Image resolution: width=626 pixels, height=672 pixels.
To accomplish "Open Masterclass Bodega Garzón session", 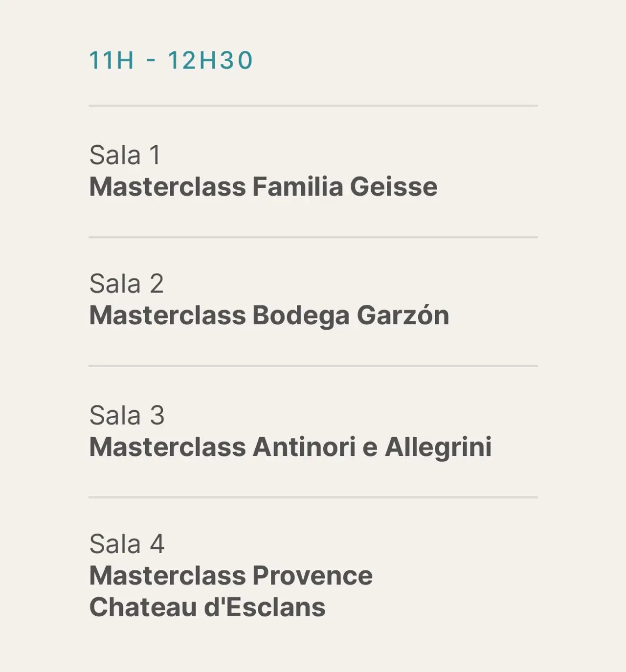I will [269, 315].
